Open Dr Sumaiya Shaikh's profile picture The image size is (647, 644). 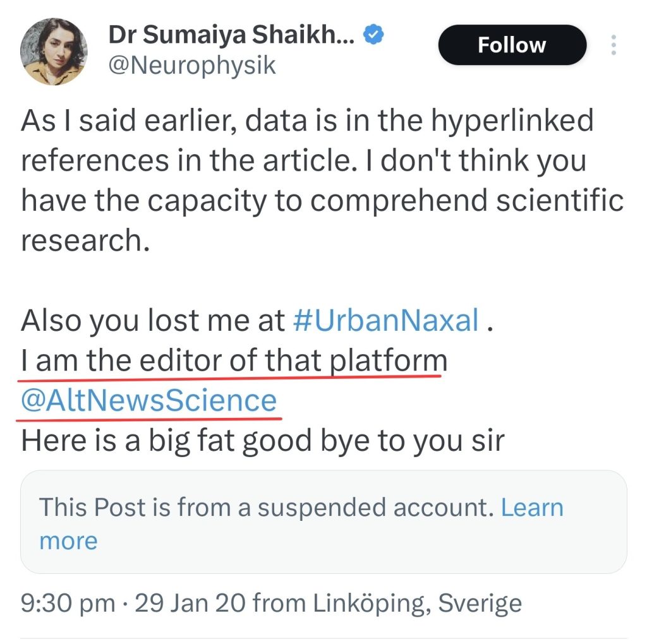(54, 52)
